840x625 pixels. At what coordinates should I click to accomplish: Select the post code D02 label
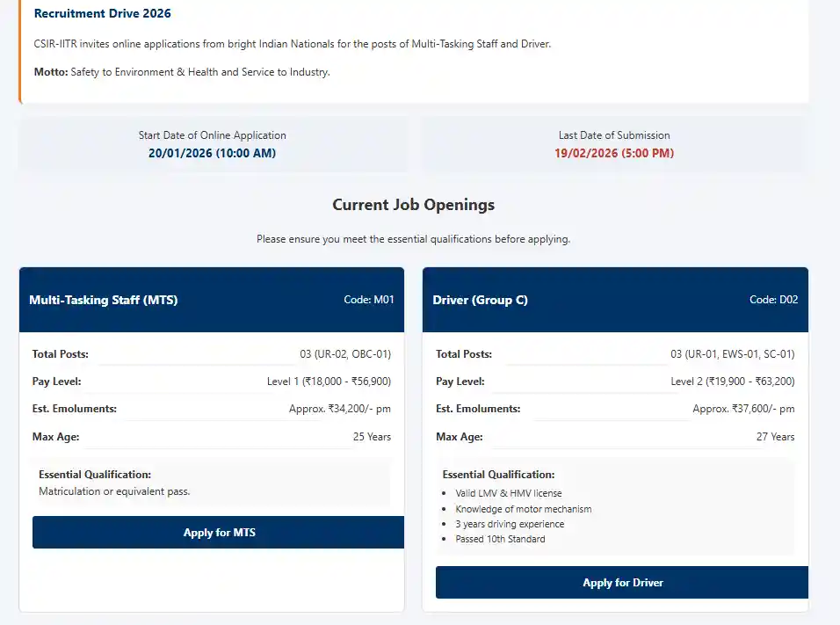[x=773, y=300]
